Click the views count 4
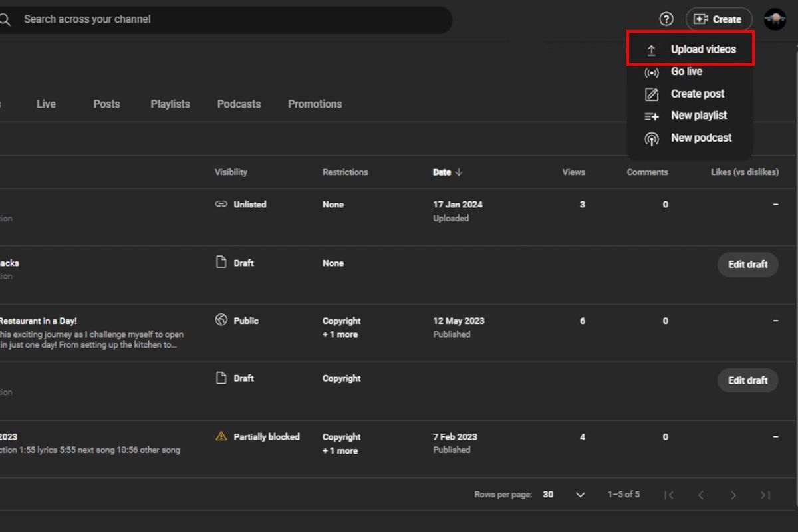 583,437
